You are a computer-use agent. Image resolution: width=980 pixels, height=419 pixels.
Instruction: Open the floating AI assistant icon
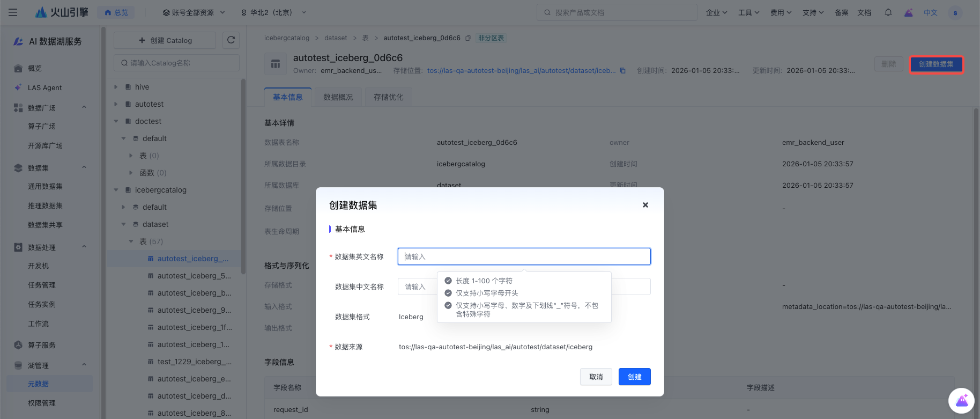click(961, 401)
